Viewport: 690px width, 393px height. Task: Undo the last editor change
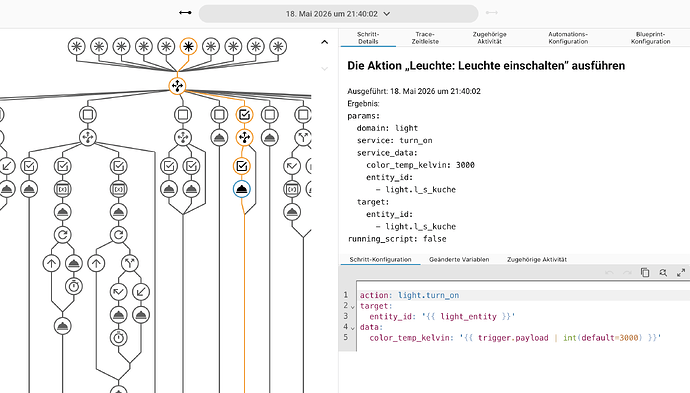(609, 273)
